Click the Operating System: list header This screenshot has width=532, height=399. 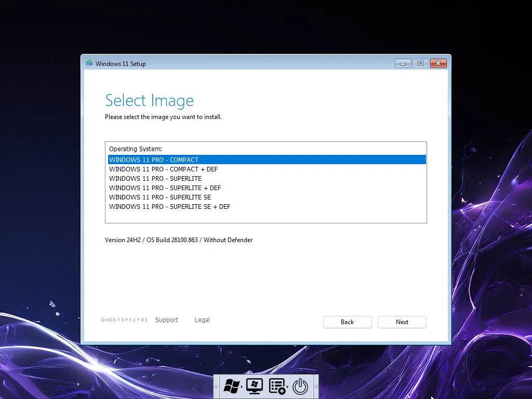[136, 149]
